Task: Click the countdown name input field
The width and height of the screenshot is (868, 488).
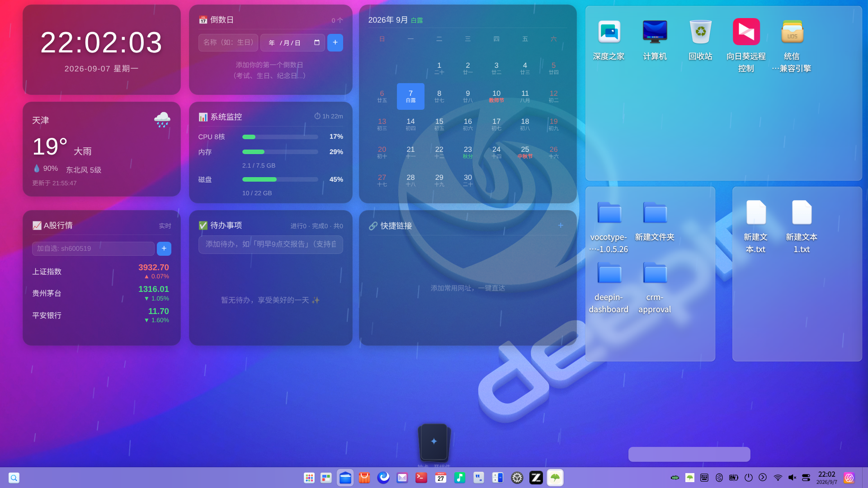Action: click(228, 42)
